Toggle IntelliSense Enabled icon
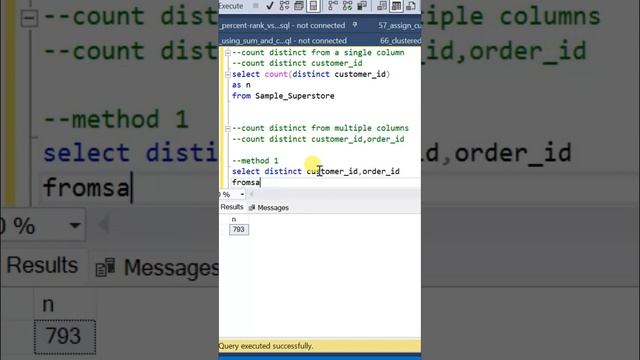This screenshot has height=360, width=640. [x=313, y=6]
